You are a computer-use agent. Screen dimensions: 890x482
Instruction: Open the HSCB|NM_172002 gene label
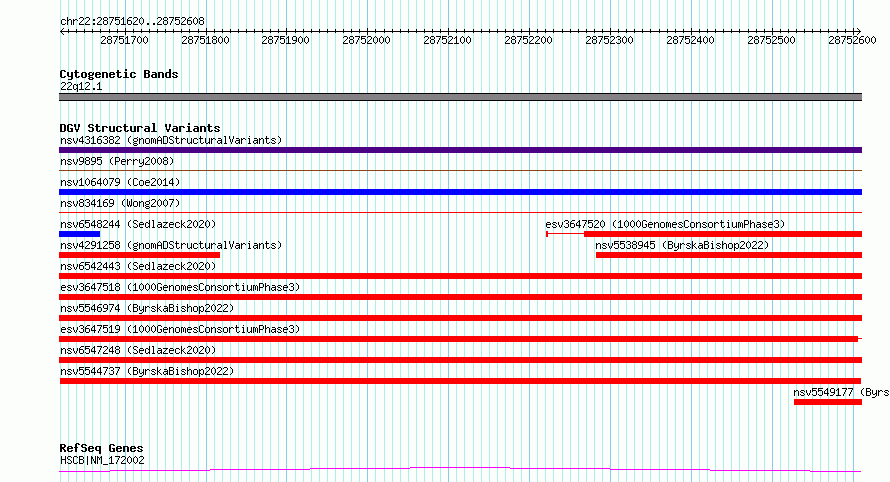click(102, 460)
